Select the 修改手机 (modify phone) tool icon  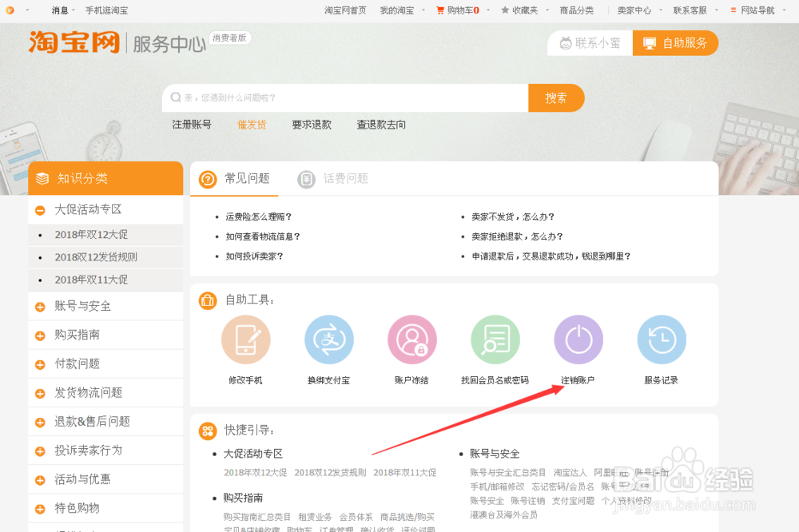[x=246, y=339]
